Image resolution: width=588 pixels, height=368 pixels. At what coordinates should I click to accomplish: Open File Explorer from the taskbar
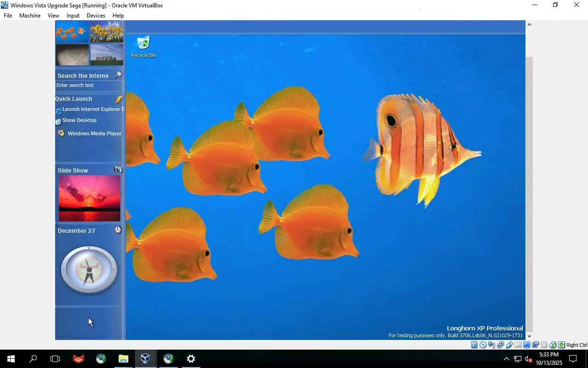click(x=123, y=359)
